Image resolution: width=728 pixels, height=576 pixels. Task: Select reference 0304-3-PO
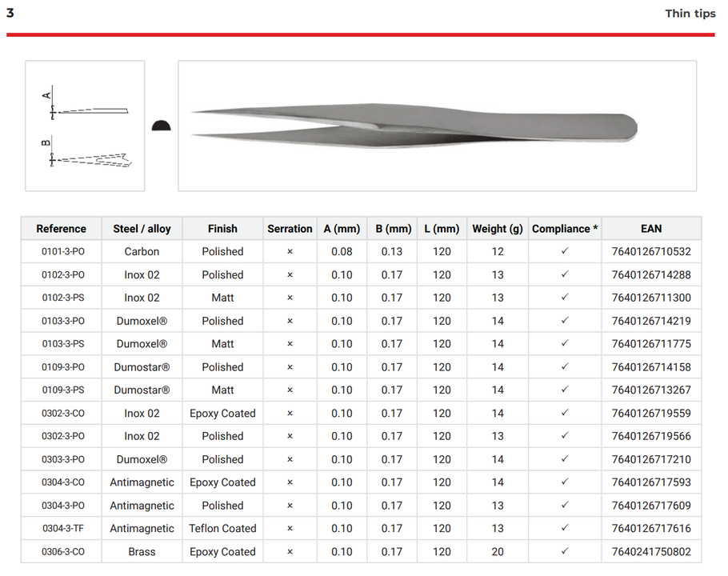(63, 506)
